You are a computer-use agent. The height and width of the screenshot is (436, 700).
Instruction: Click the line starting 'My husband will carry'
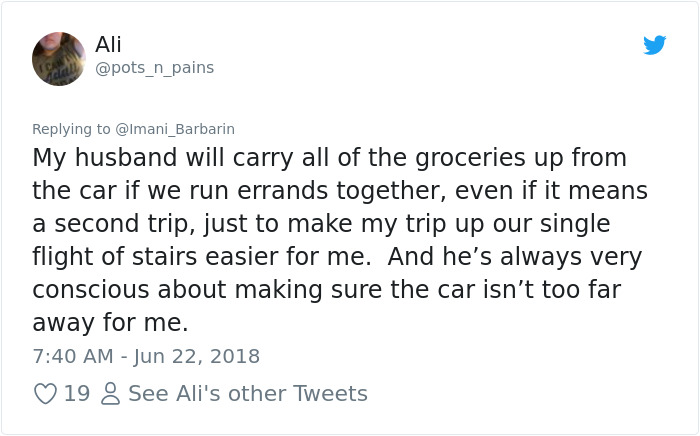[x=330, y=158]
